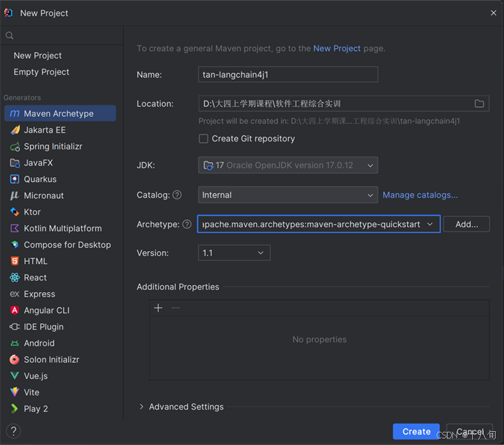Add a property with the plus icon

coord(158,308)
